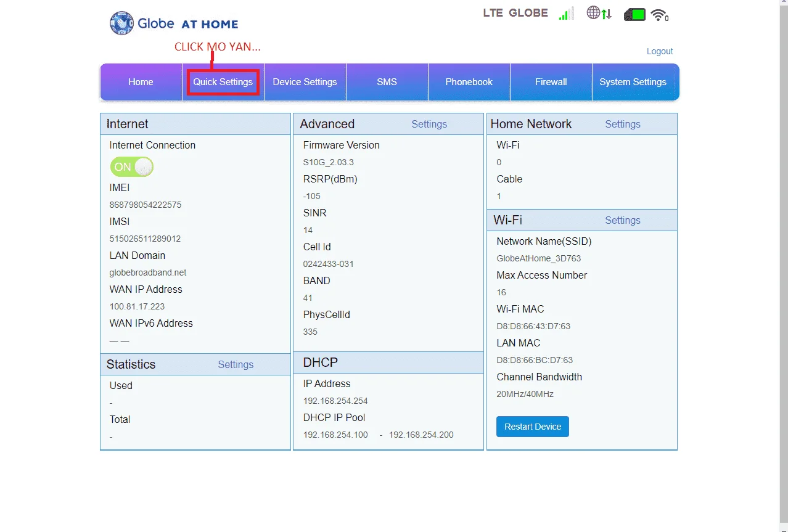
Task: Click the Globe At Home logo
Action: [x=174, y=23]
